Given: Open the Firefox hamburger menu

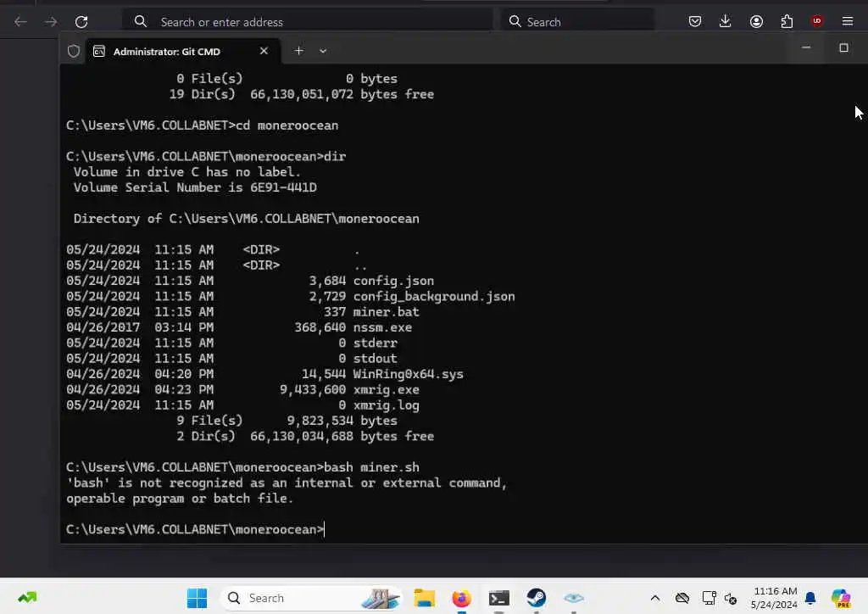Looking at the screenshot, I should click(848, 21).
